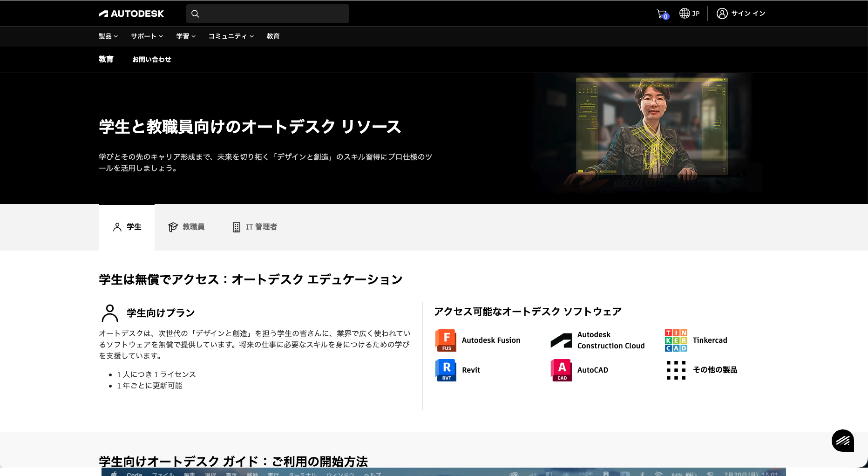Click the 学生と教職員向けのオートデスク リソース title
Screen dimensions: 868x476
[x=250, y=127]
